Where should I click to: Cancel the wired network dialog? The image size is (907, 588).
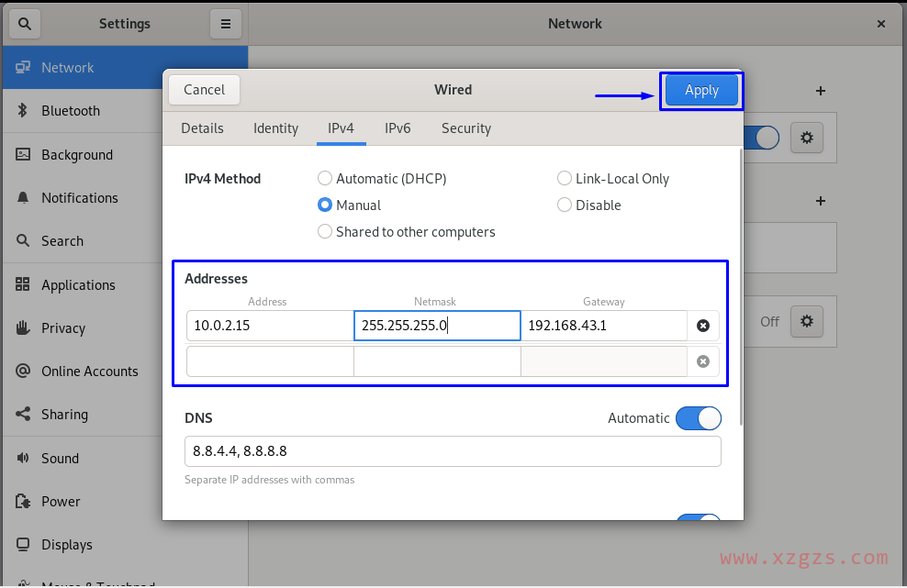click(x=203, y=90)
